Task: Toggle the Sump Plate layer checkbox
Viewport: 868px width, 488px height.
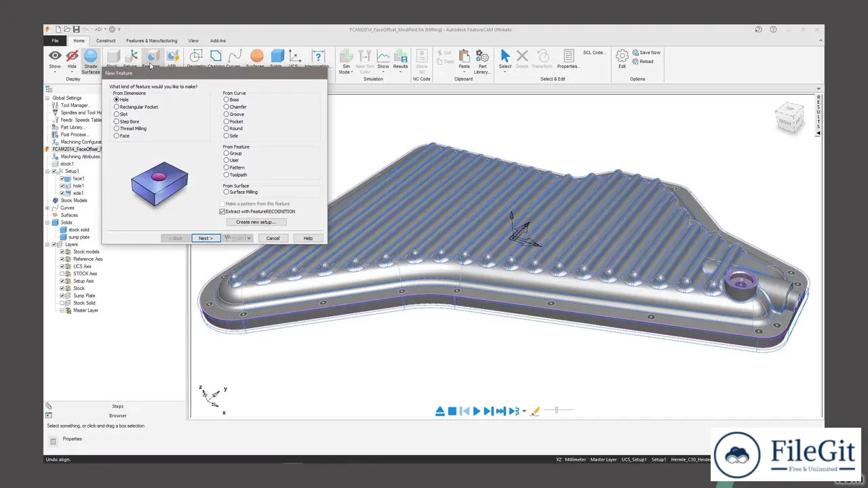Action: pos(62,296)
